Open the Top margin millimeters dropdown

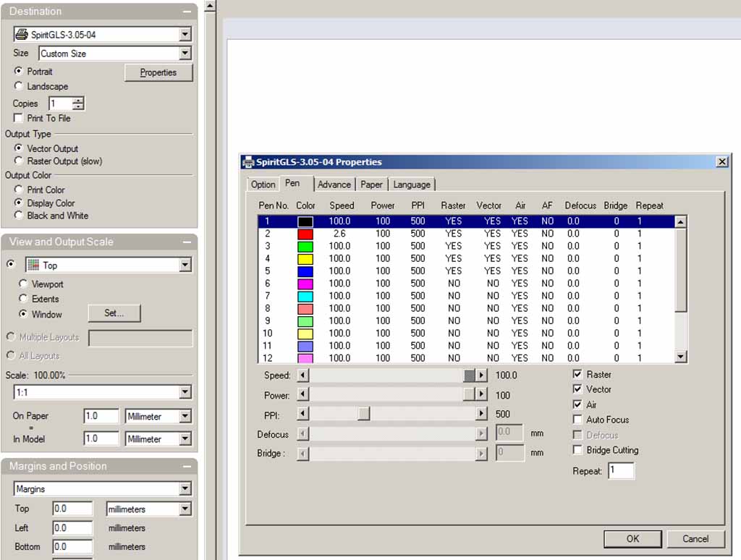185,509
